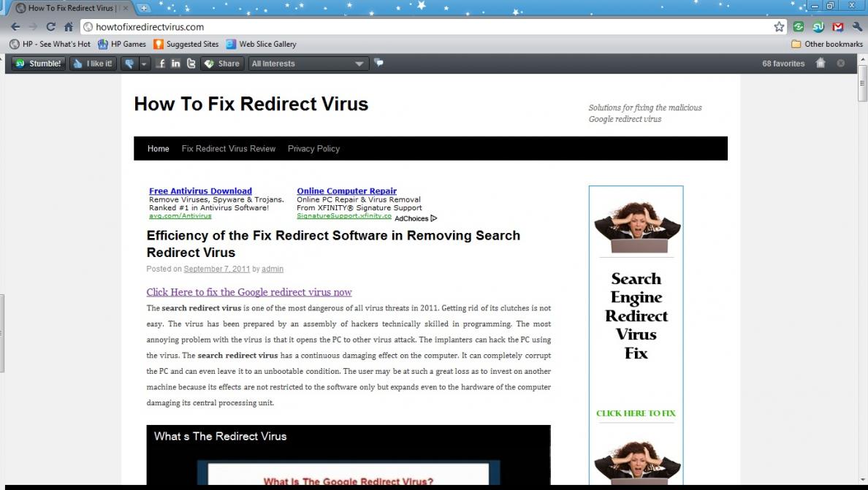The height and width of the screenshot is (490, 868).
Task: Click the browser forward arrow
Action: pos(33,26)
